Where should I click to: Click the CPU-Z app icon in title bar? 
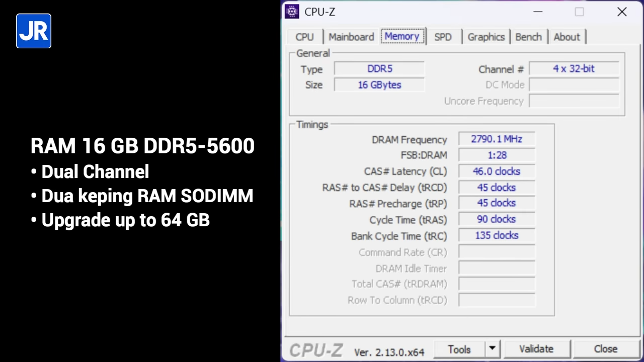(x=292, y=12)
